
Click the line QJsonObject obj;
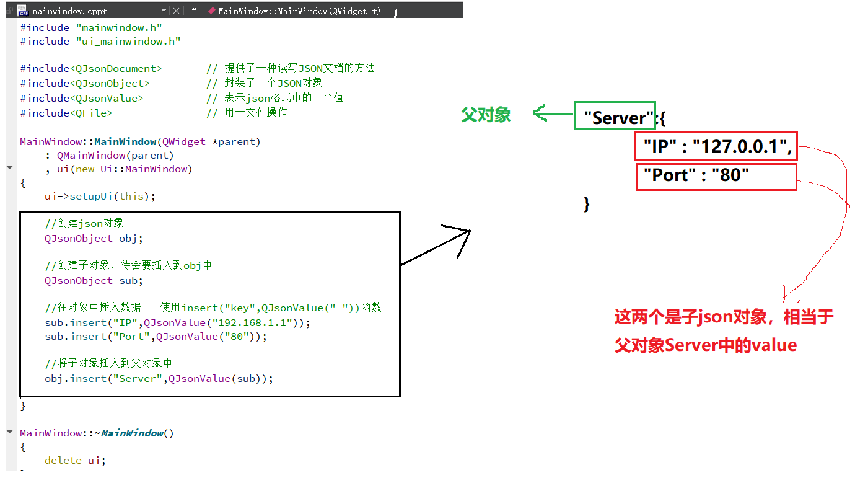click(x=94, y=238)
